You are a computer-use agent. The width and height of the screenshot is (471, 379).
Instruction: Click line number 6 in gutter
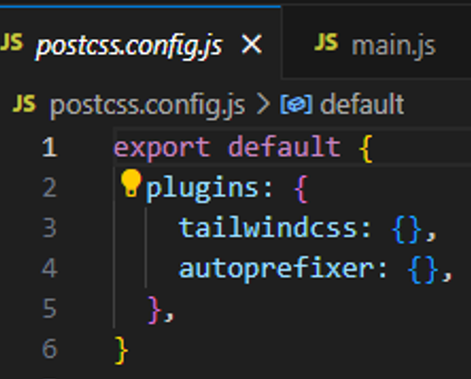[50, 349]
